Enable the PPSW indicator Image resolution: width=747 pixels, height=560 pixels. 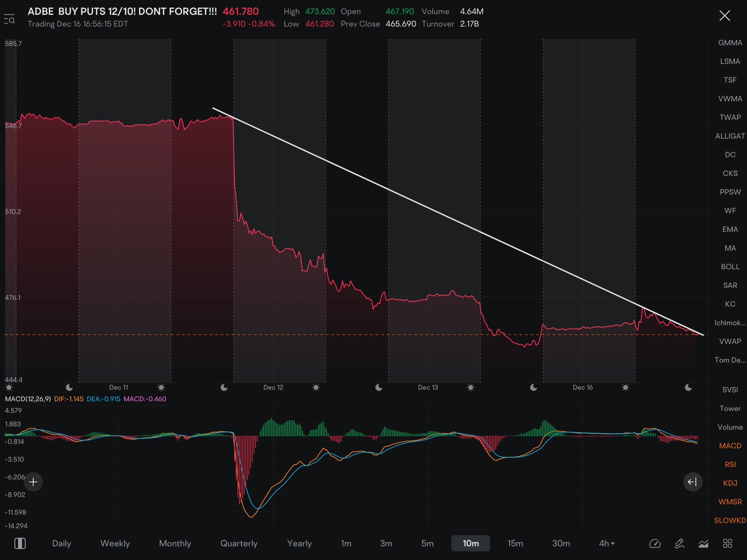click(x=730, y=192)
